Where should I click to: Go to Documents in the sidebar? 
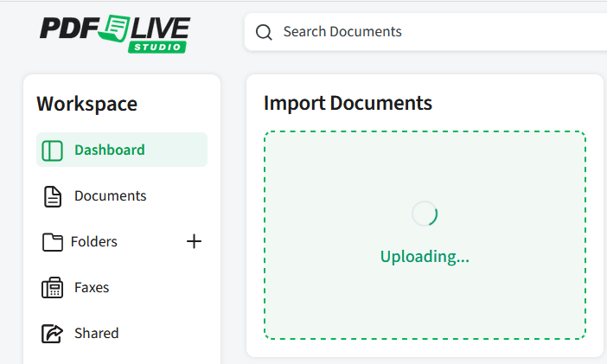tap(110, 196)
